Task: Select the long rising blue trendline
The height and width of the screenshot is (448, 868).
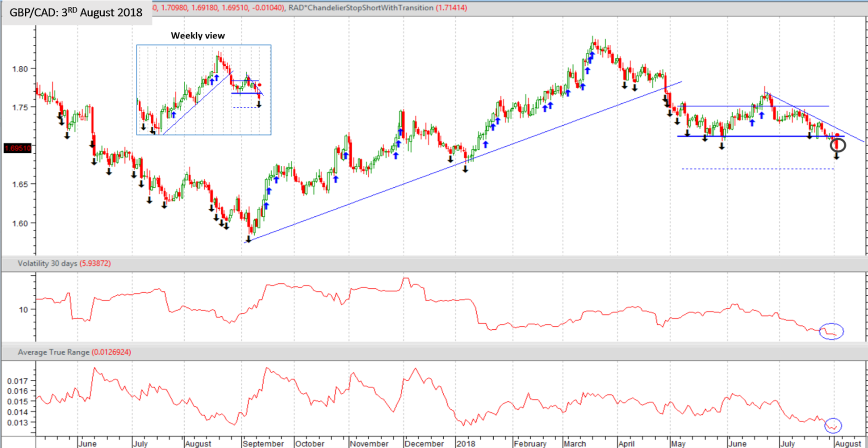Action: 463,162
